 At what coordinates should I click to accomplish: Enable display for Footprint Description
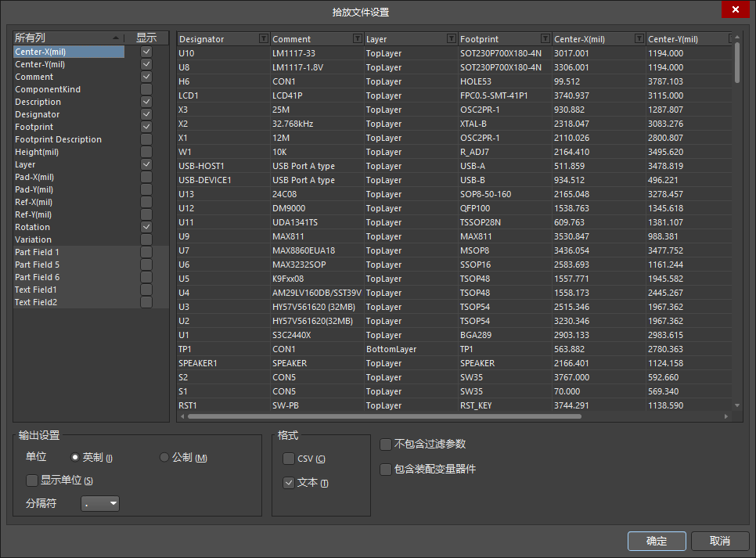(x=146, y=139)
